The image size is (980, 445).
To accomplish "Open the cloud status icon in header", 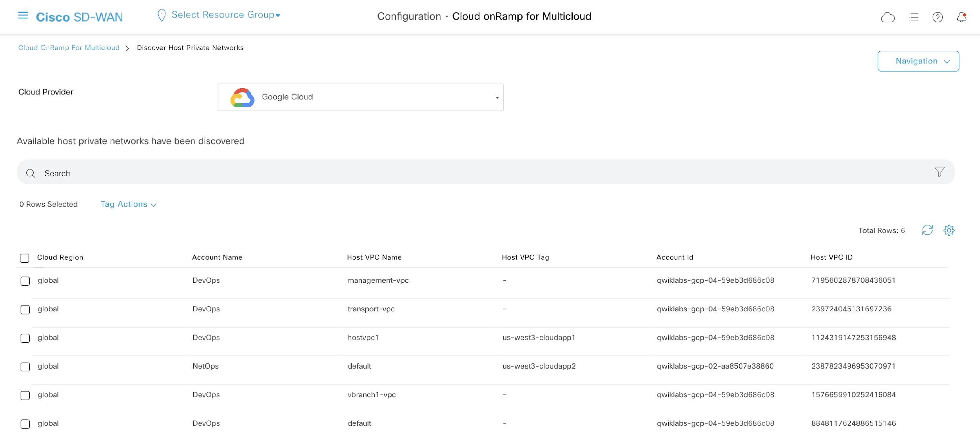I will (x=887, y=17).
